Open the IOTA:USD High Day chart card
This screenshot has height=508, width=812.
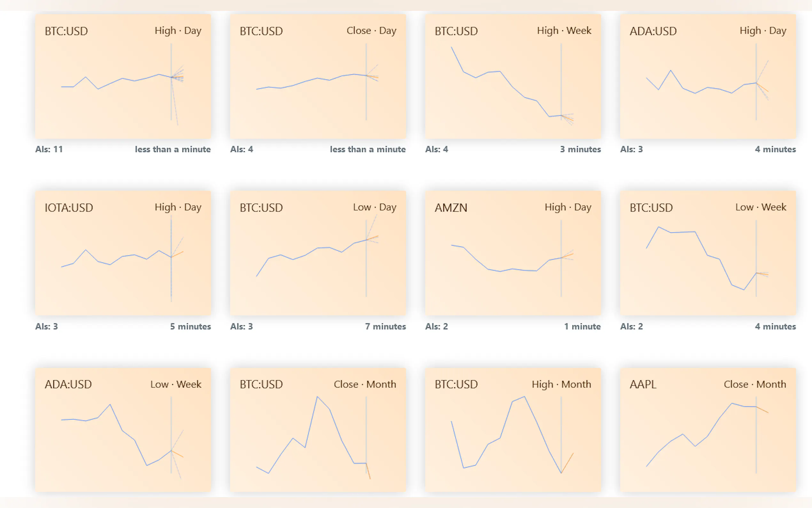click(123, 253)
